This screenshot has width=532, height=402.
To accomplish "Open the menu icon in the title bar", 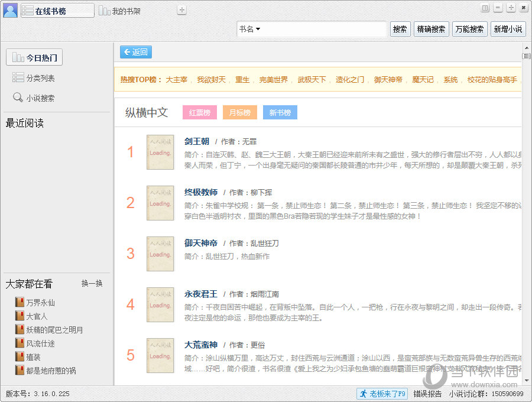I will 485,8.
